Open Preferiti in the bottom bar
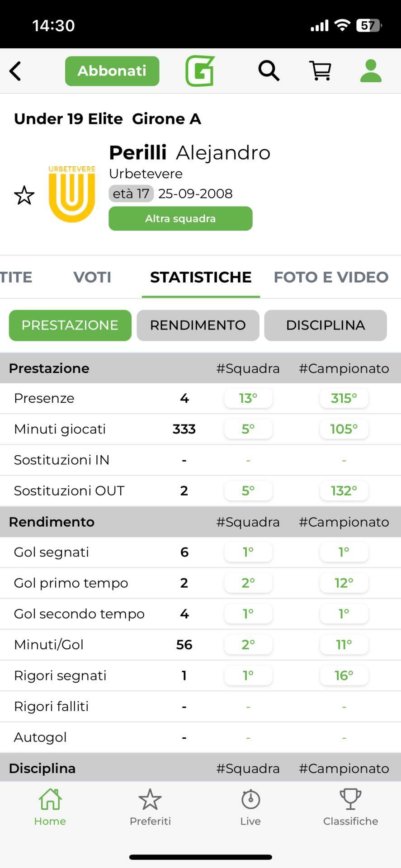The width and height of the screenshot is (401, 868). coord(150,807)
